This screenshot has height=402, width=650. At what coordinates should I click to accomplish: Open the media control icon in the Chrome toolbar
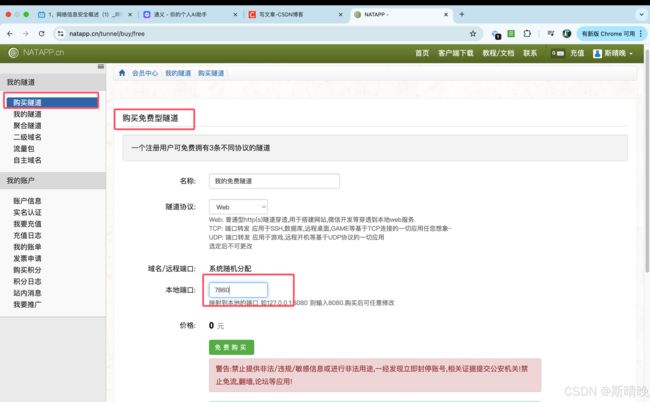click(551, 34)
